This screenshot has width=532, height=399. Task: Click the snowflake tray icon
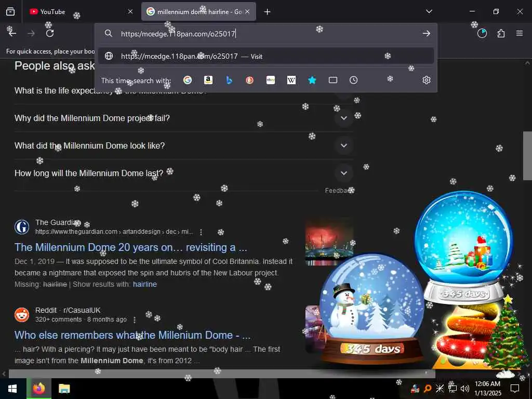440,389
